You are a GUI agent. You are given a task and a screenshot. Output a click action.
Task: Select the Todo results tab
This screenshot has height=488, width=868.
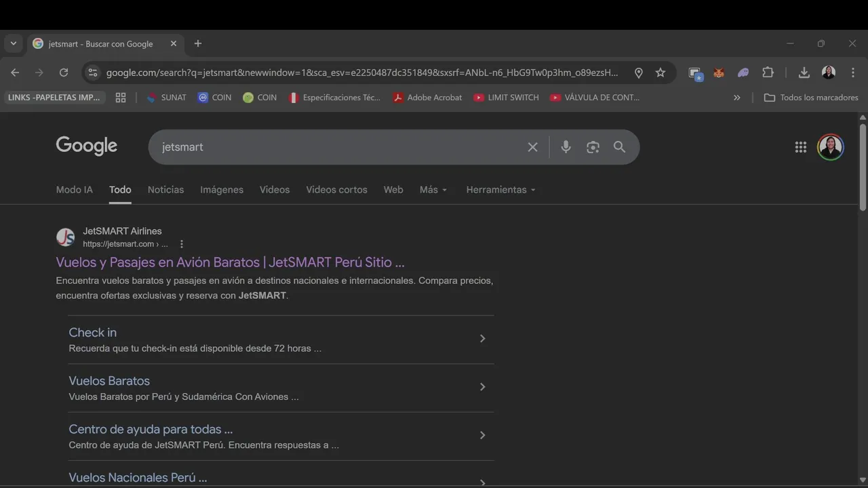[120, 190]
